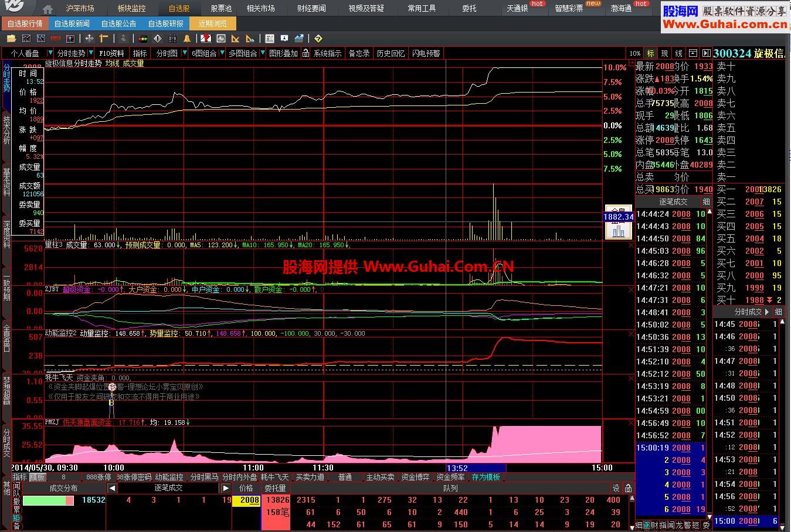
Task: Toggle the 细 detail button beside 逐笔成交
Action: pyautogui.click(x=706, y=202)
